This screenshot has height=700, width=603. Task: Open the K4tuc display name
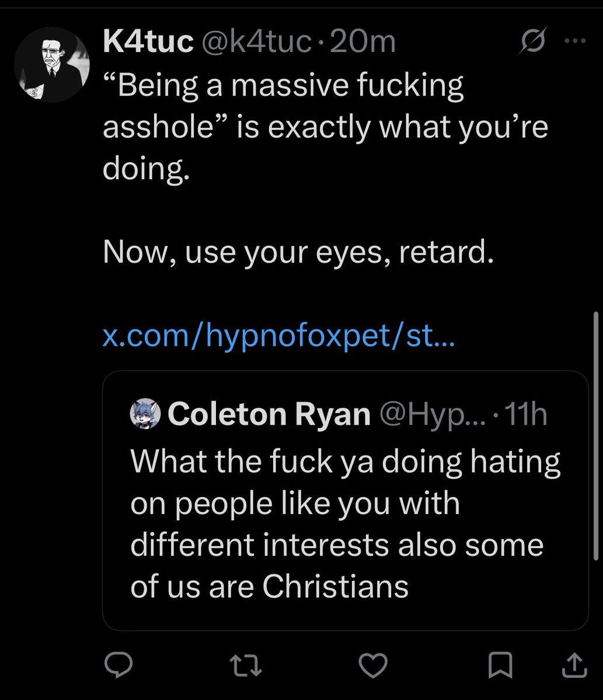tap(148, 43)
